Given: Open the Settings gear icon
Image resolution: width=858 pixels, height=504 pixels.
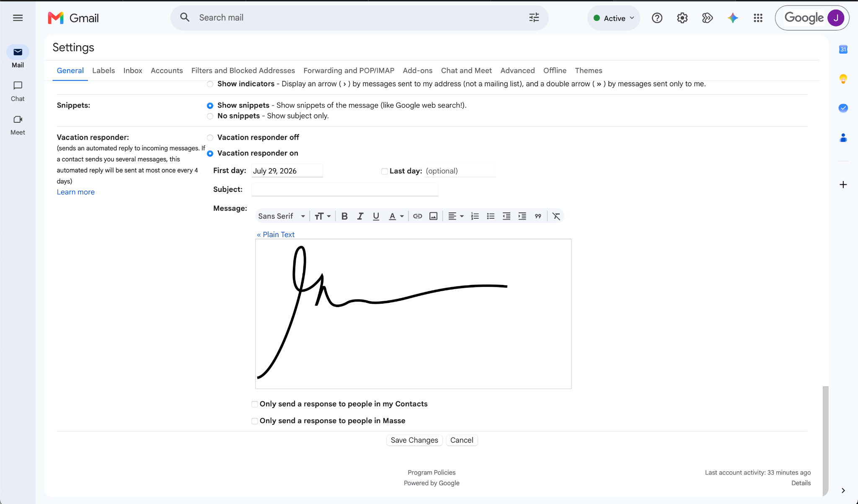Looking at the screenshot, I should point(682,18).
